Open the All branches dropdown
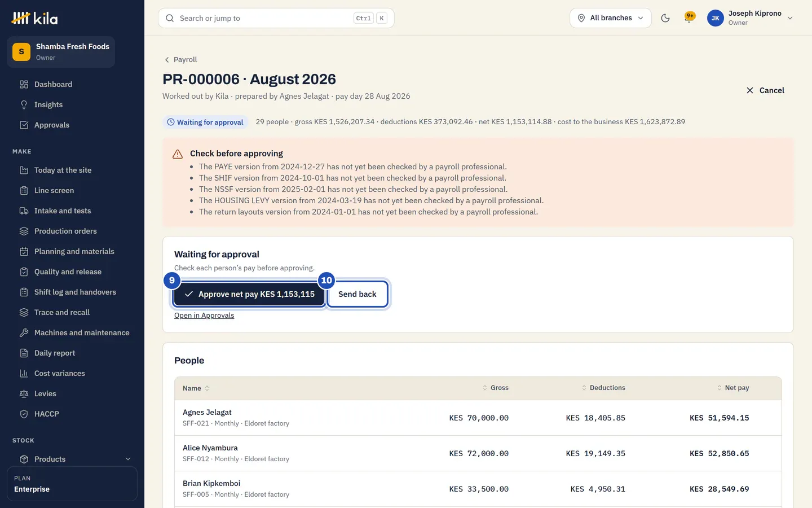Screen dimensions: 812x508 [x=610, y=18]
